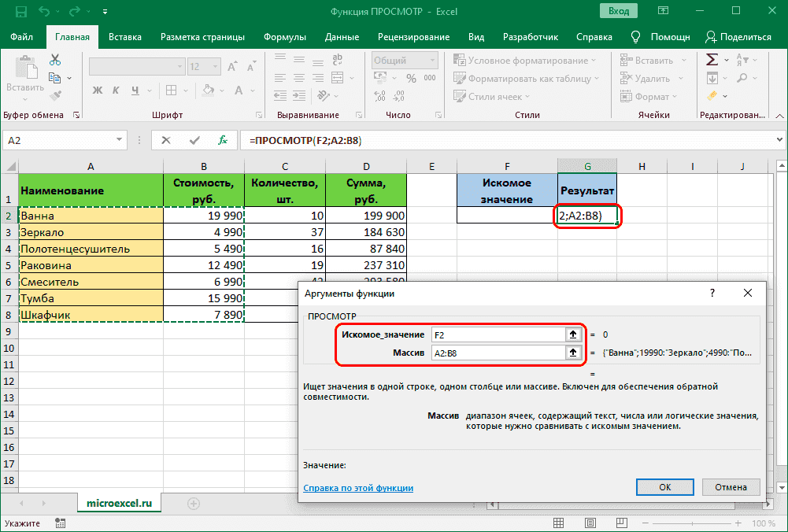Click the Массив field range selector icon

[x=573, y=353]
